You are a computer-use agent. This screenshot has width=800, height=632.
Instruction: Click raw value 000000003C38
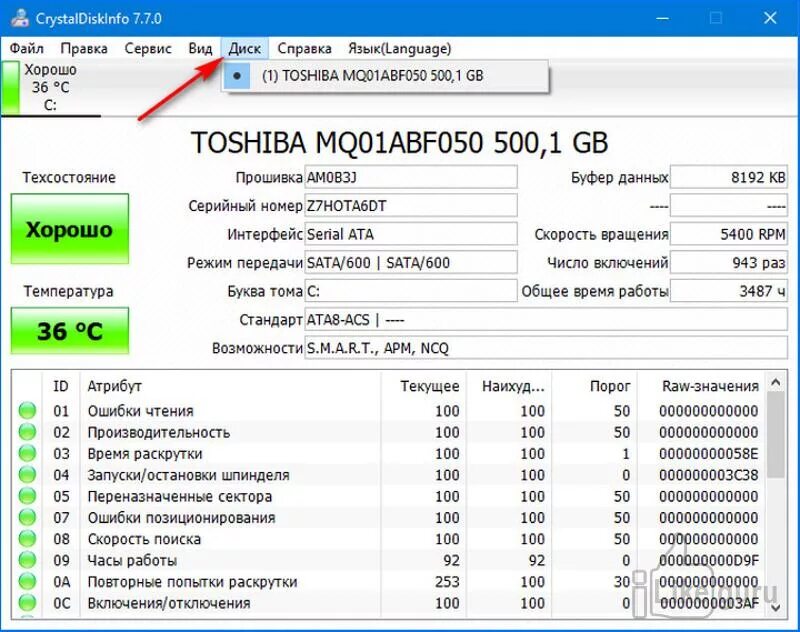[x=708, y=475]
